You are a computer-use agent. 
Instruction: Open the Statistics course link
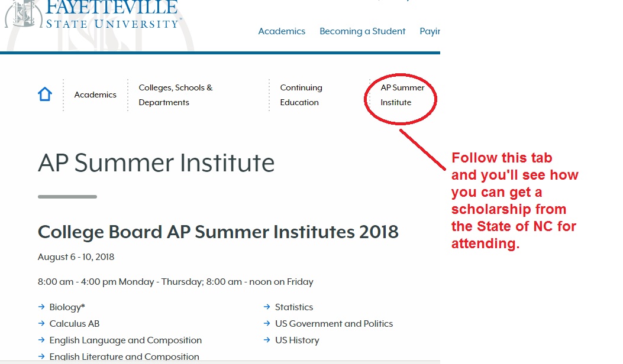pos(294,307)
